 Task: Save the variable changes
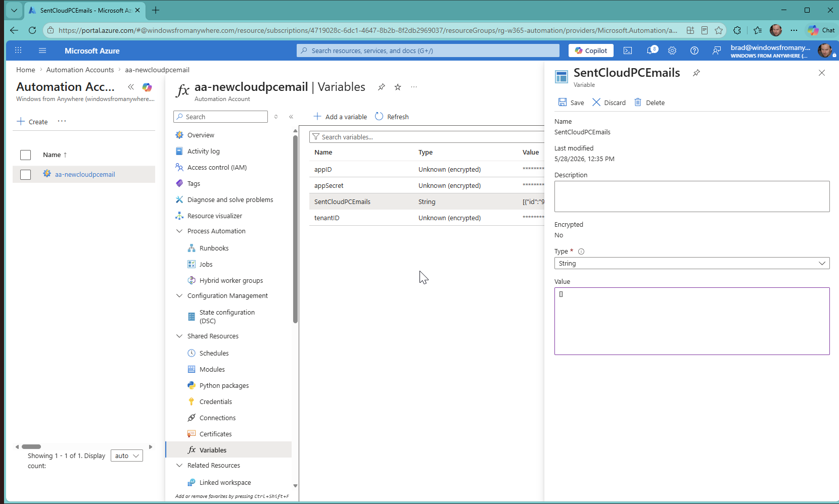click(x=571, y=103)
